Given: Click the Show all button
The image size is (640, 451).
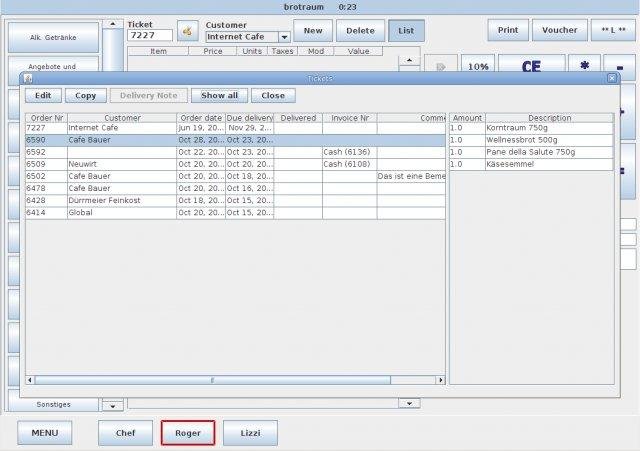Looking at the screenshot, I should [219, 96].
